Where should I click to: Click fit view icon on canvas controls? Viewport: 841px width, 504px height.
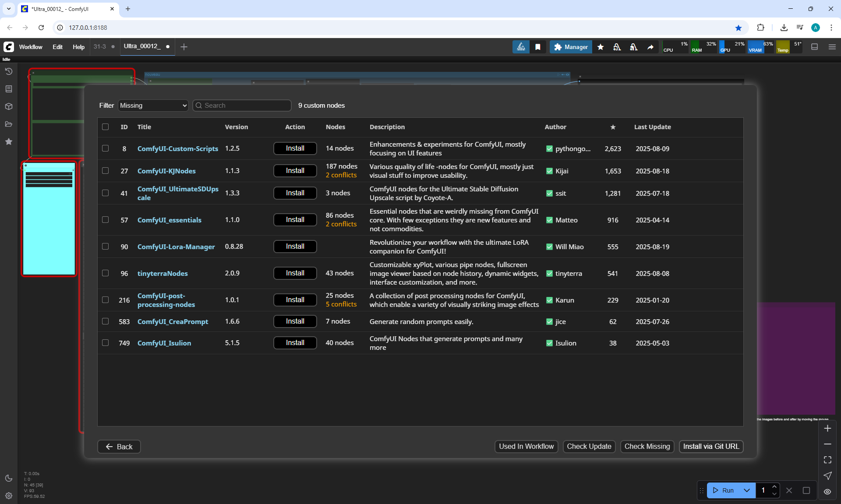(x=827, y=460)
